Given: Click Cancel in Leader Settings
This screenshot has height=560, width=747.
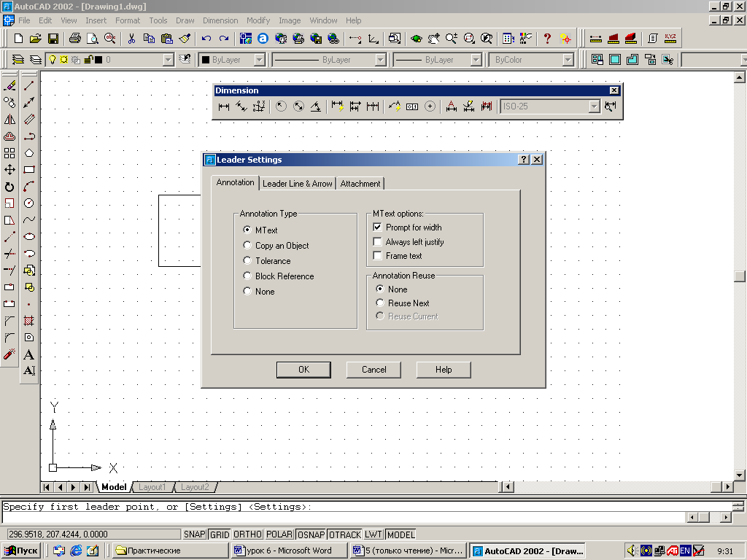Looking at the screenshot, I should [373, 370].
